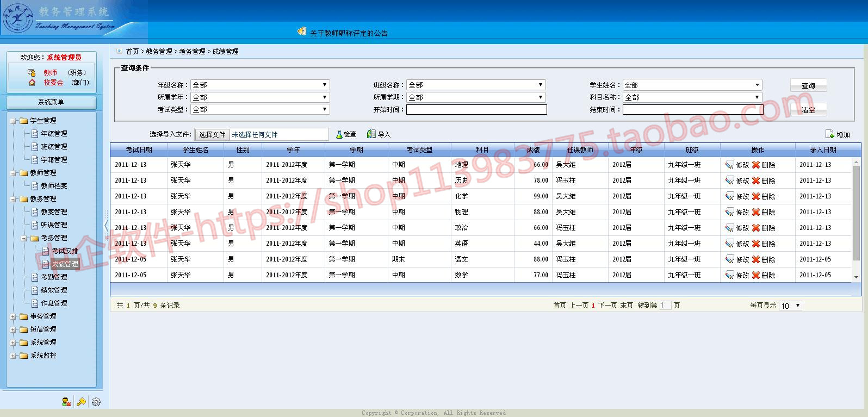Open 学籍管理 in the sidebar tree
Screen dimensions: 868x417
(x=54, y=160)
